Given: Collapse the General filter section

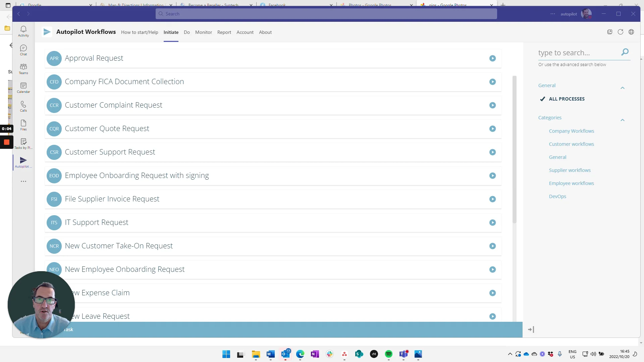Looking at the screenshot, I should point(623,87).
